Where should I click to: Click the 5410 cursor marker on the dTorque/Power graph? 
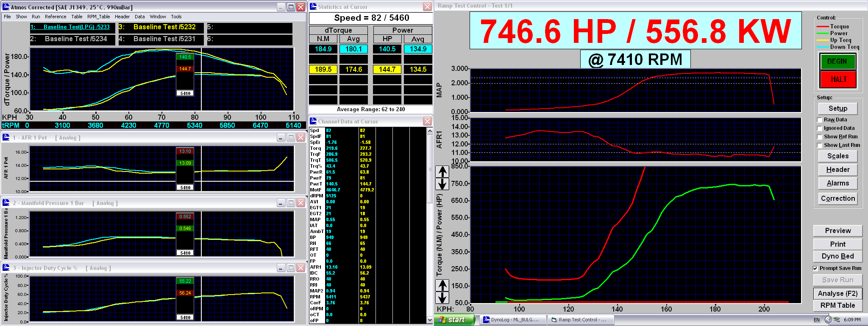tap(185, 93)
